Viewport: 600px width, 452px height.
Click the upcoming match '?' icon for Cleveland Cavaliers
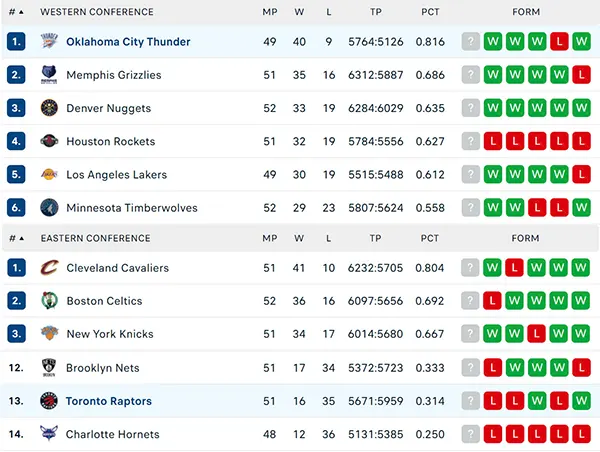click(x=470, y=268)
